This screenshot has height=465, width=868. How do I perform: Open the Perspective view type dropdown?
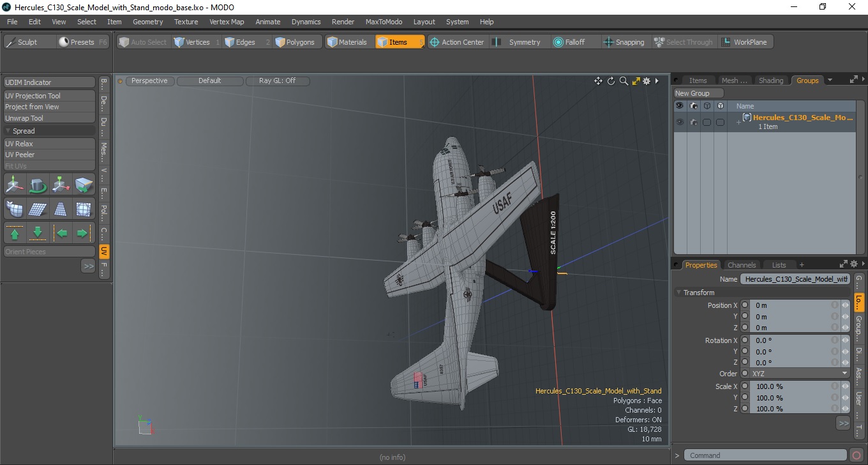tap(149, 81)
